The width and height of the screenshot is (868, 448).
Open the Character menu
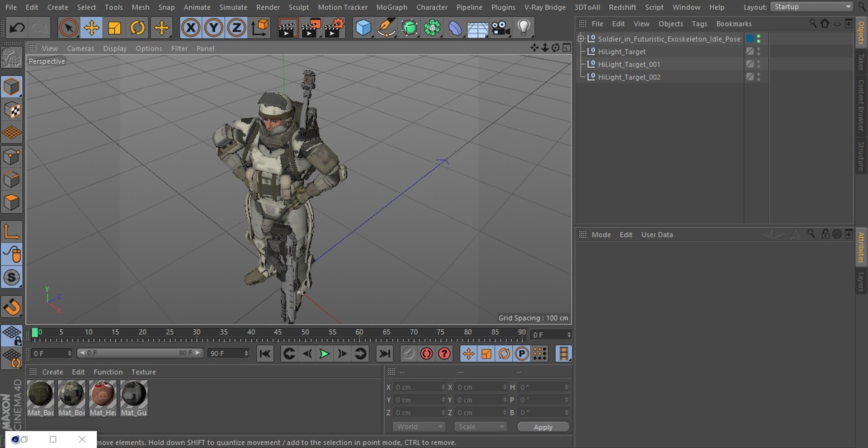[x=432, y=7]
